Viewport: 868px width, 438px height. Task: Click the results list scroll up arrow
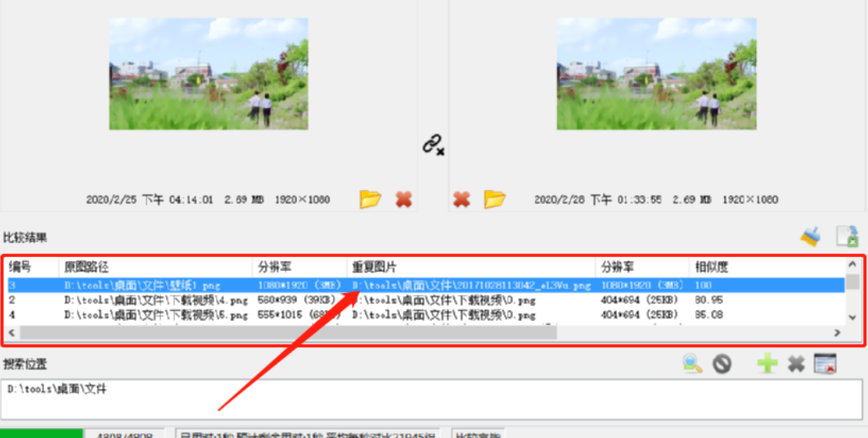[852, 265]
